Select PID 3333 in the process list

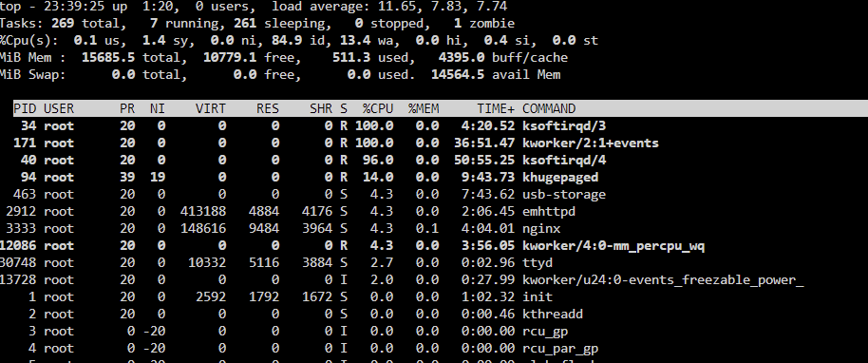(21, 229)
